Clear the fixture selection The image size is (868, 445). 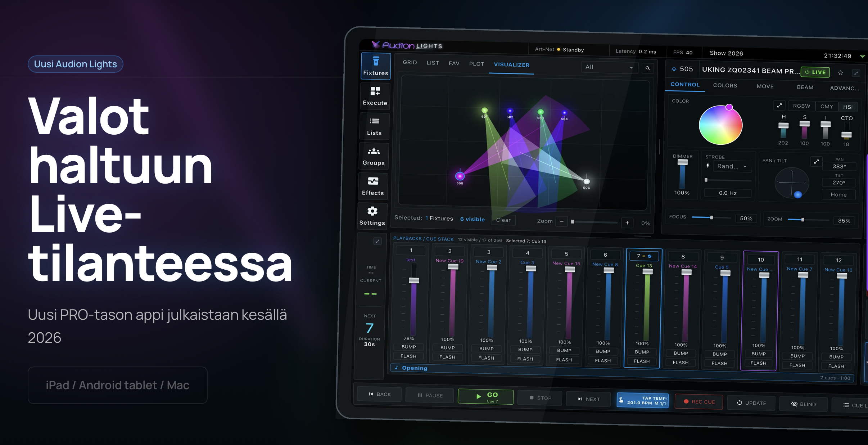pyautogui.click(x=503, y=220)
